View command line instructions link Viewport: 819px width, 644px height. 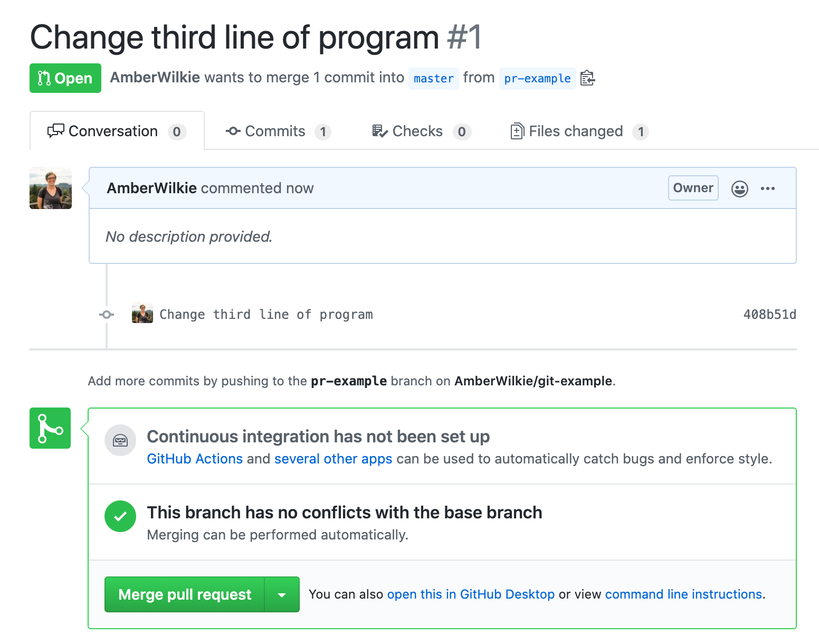[683, 594]
